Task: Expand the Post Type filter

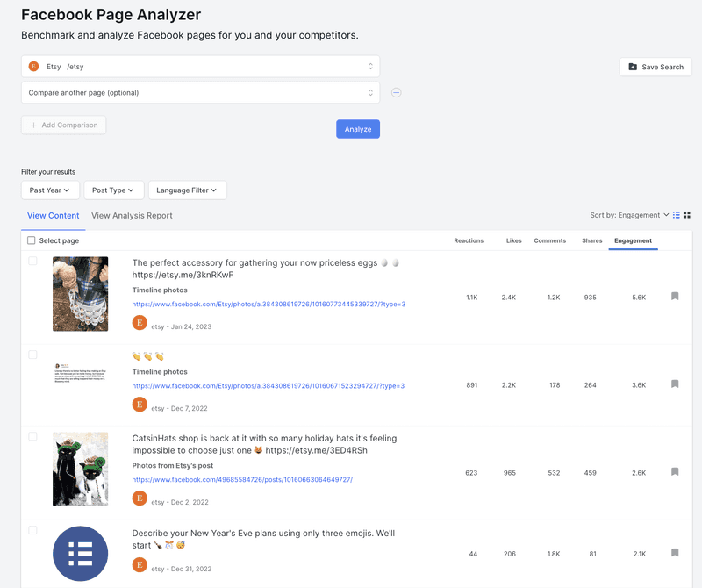Action: pyautogui.click(x=113, y=190)
